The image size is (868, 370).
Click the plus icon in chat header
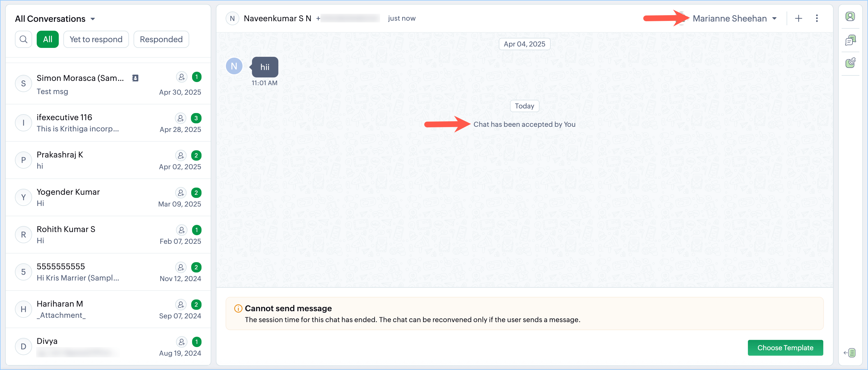point(798,19)
